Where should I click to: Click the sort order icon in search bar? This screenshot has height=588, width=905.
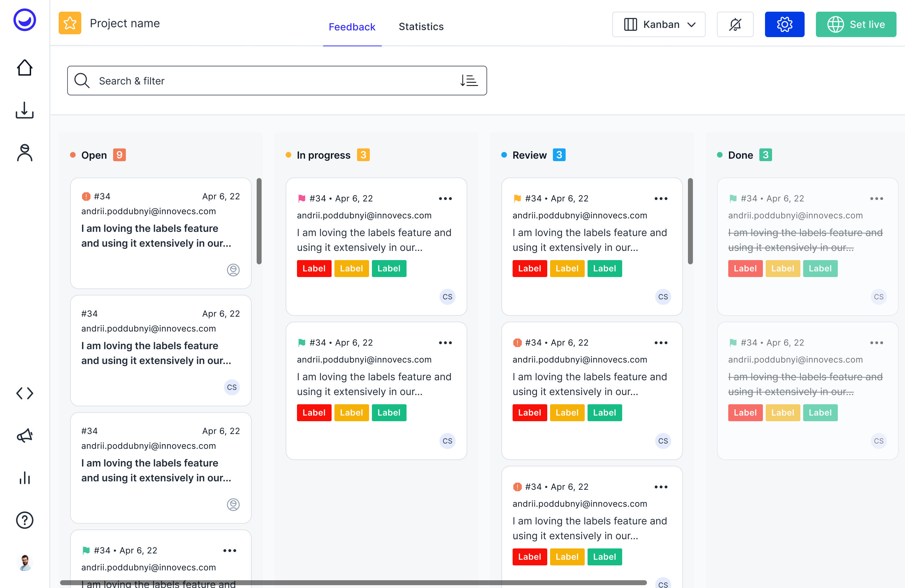(469, 81)
